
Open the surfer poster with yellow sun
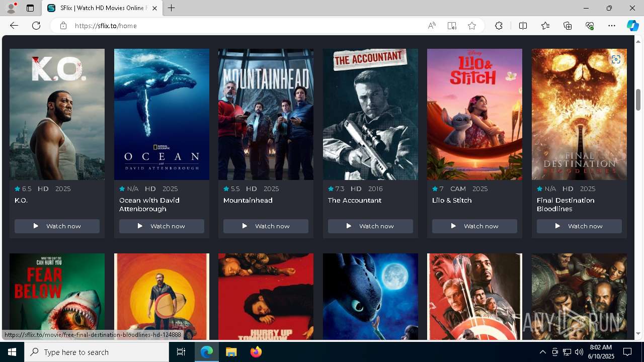(162, 297)
